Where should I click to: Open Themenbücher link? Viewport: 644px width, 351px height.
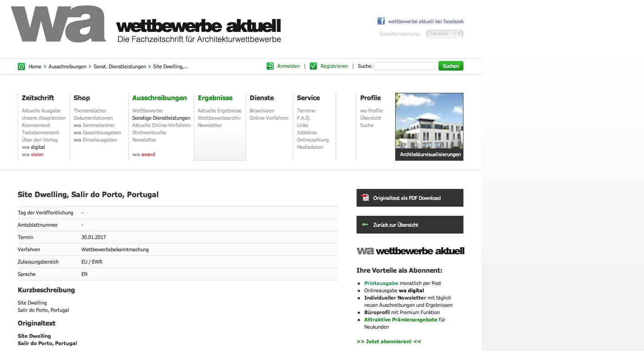90,111
